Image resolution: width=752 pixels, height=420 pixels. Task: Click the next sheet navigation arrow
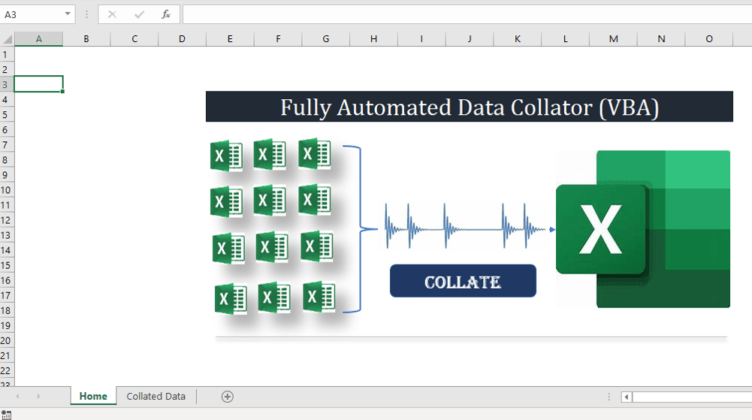pyautogui.click(x=39, y=397)
